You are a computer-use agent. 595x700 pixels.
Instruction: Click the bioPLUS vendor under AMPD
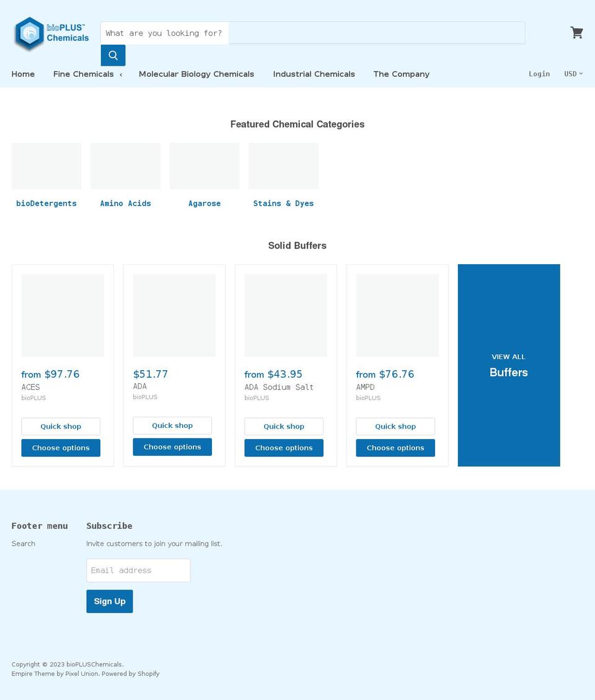tap(368, 398)
